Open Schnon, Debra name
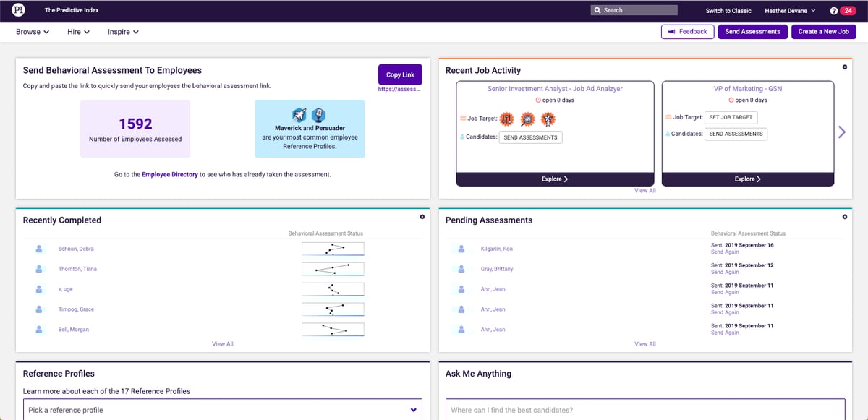This screenshot has width=868, height=420. [x=76, y=249]
